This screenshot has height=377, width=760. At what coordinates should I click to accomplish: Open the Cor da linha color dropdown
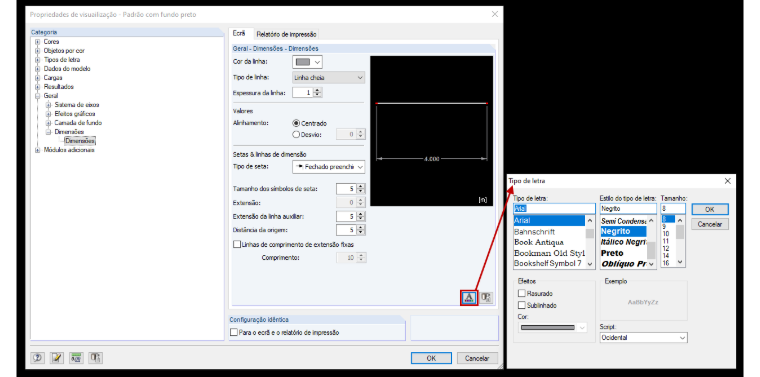pyautogui.click(x=307, y=62)
